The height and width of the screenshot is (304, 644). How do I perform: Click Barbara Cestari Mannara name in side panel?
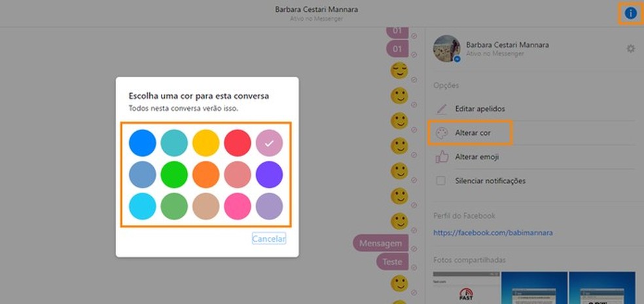[507, 45]
